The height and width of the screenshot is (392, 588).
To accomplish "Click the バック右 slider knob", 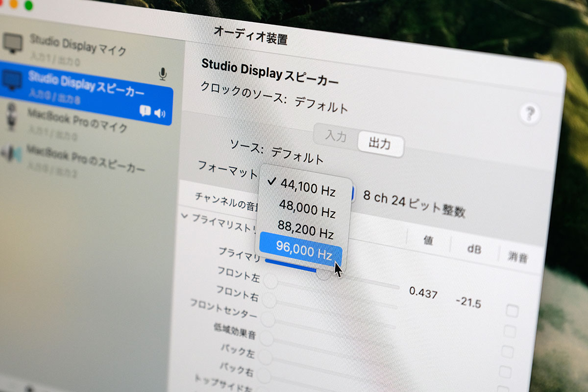I will click(x=264, y=376).
